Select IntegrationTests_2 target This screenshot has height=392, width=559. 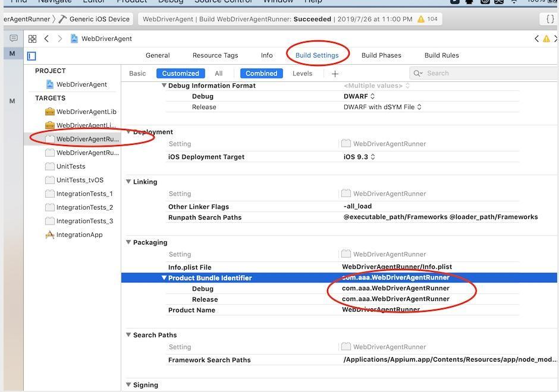pyautogui.click(x=79, y=207)
